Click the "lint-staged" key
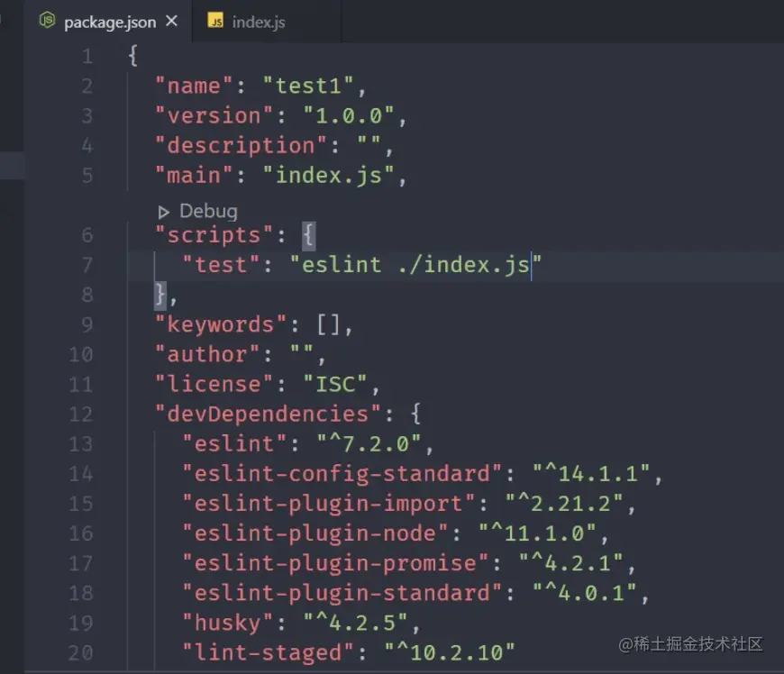The width and height of the screenshot is (784, 674). [268, 653]
